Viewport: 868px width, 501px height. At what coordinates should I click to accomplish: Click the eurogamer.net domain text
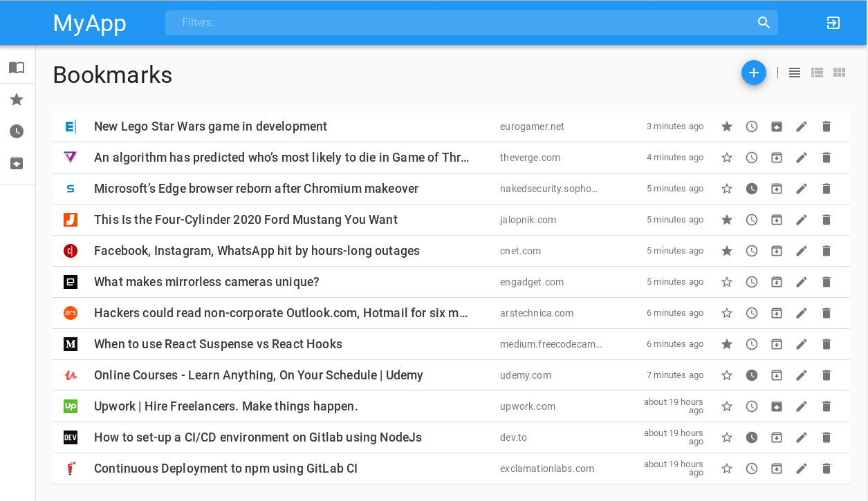(x=532, y=126)
